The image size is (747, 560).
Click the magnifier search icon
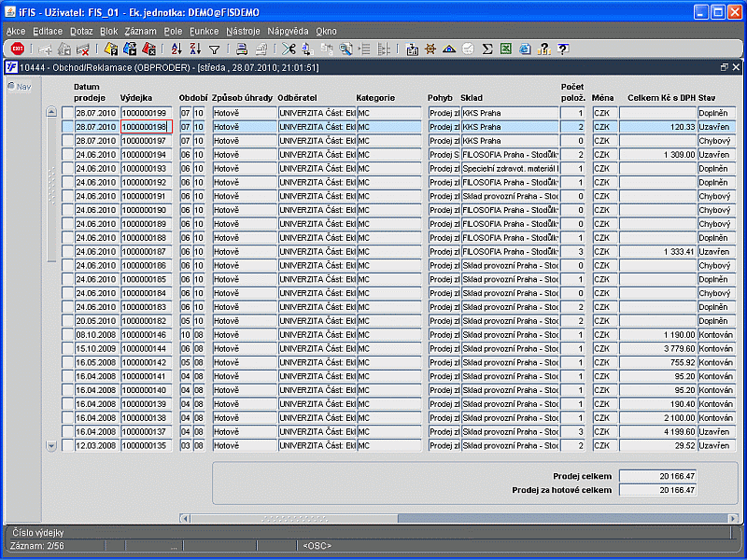(x=345, y=49)
